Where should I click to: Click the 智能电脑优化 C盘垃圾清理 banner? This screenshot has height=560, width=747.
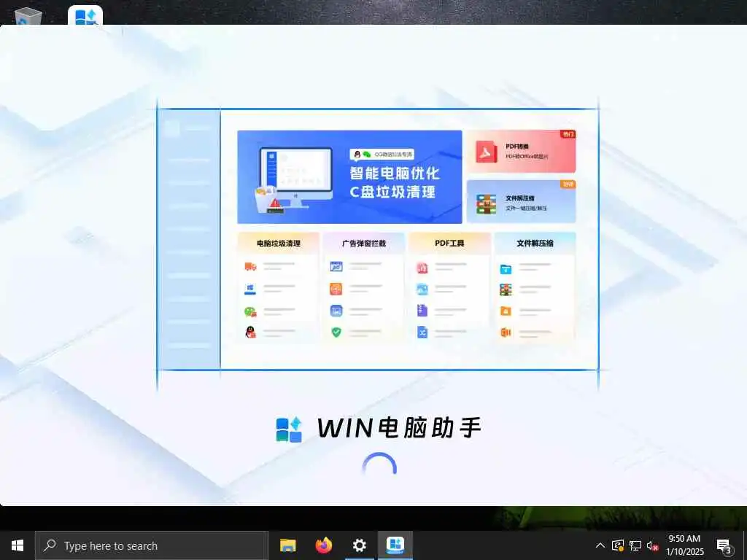pos(349,176)
